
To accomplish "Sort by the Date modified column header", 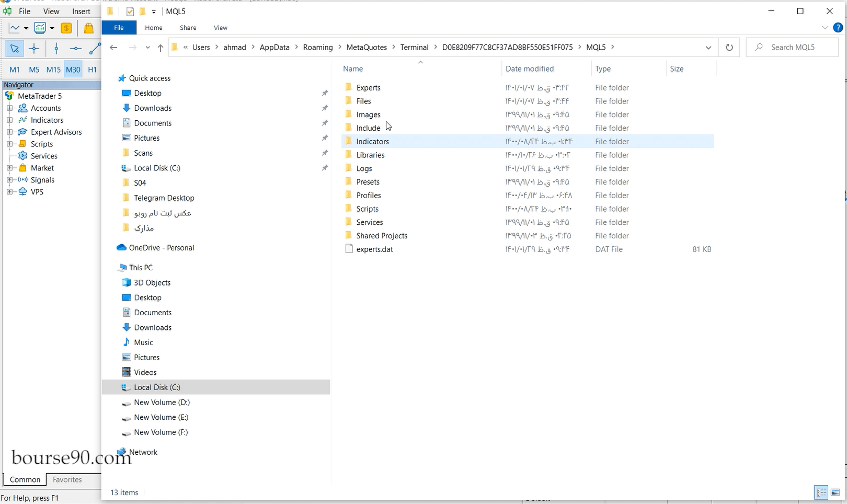I will pyautogui.click(x=529, y=69).
